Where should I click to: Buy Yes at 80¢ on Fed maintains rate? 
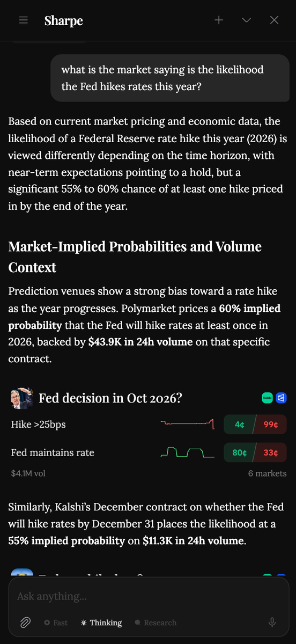[239, 452]
